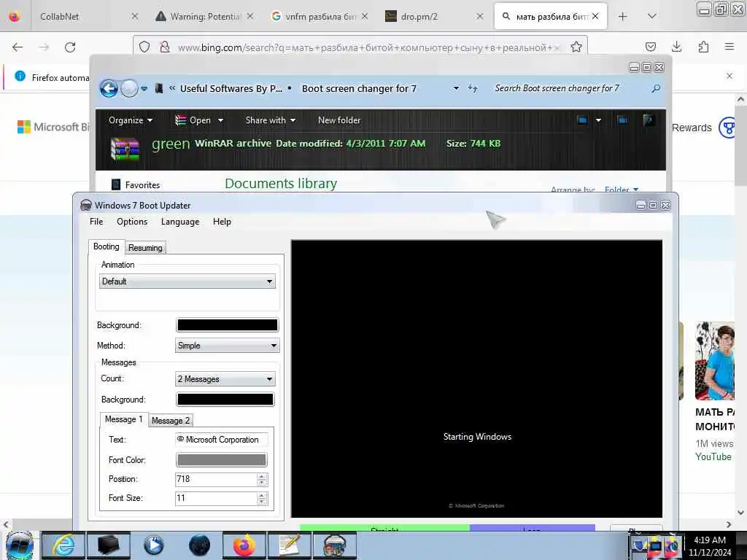Open the Count 2 Messages dropdown
Image resolution: width=747 pixels, height=560 pixels.
(225, 379)
